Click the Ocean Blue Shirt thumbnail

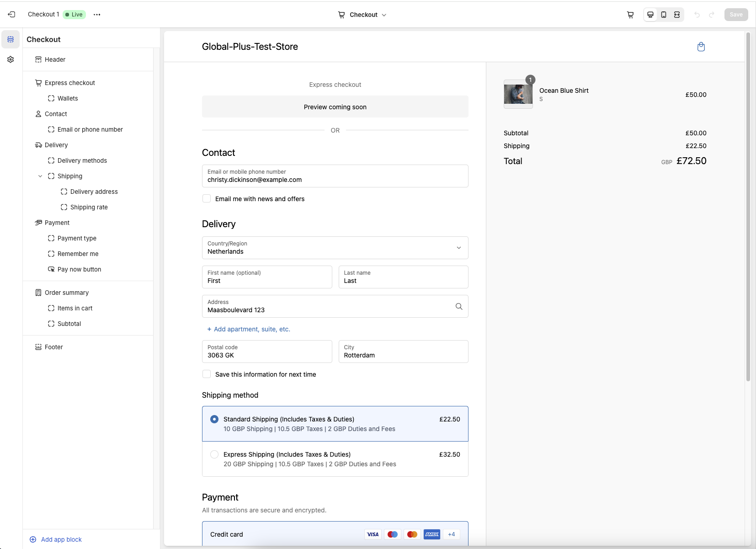pyautogui.click(x=518, y=94)
